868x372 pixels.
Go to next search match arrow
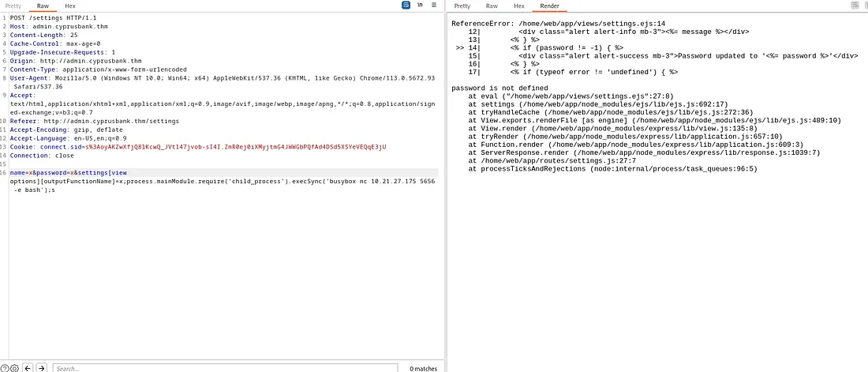(x=42, y=368)
